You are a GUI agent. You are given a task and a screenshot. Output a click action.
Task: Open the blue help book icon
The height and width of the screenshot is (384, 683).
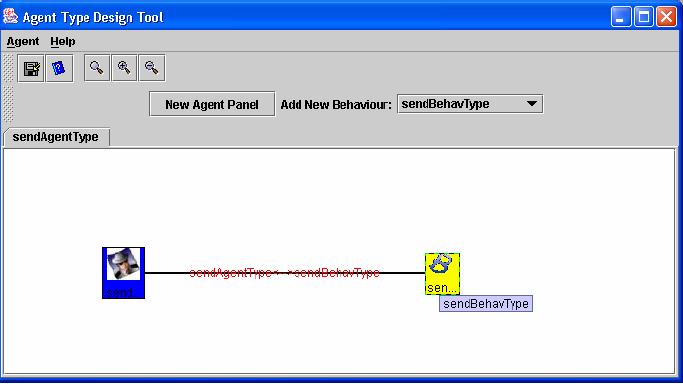pyautogui.click(x=59, y=68)
